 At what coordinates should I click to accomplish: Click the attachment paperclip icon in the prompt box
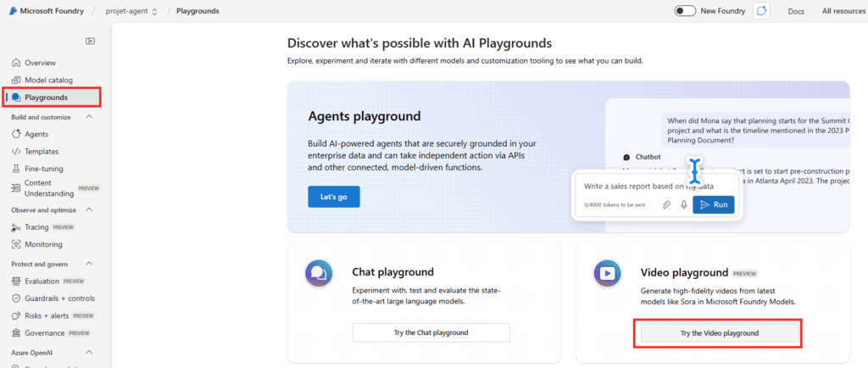666,205
